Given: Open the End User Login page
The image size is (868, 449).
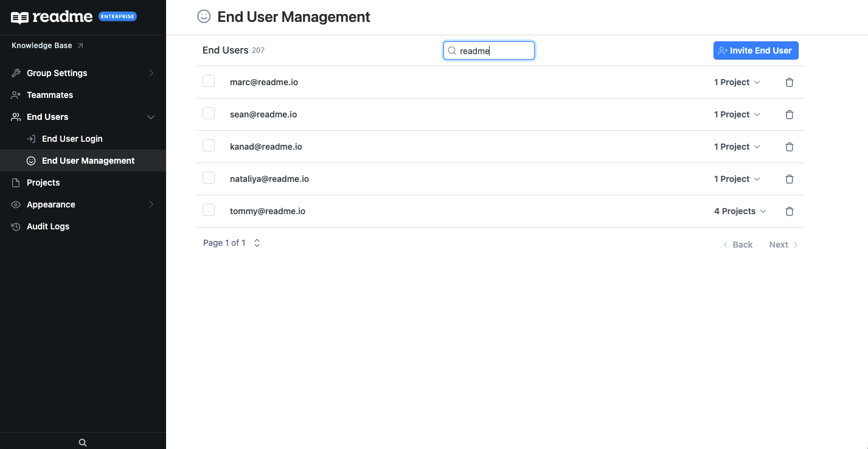Looking at the screenshot, I should pos(72,139).
